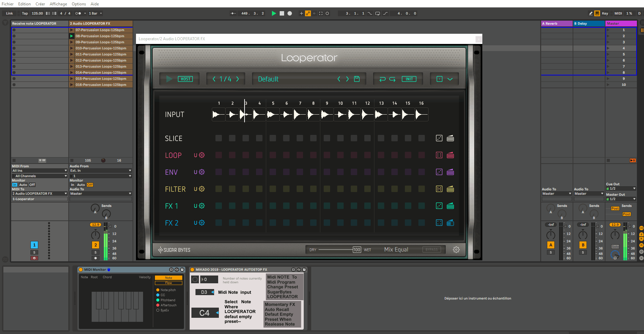Toggle the HOST sync button
Screen dimensions: 644x334
point(185,79)
